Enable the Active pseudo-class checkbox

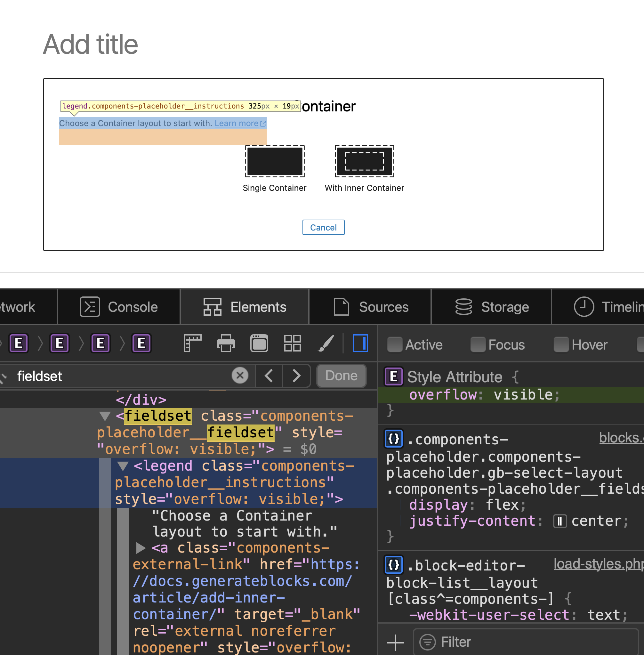(x=395, y=344)
